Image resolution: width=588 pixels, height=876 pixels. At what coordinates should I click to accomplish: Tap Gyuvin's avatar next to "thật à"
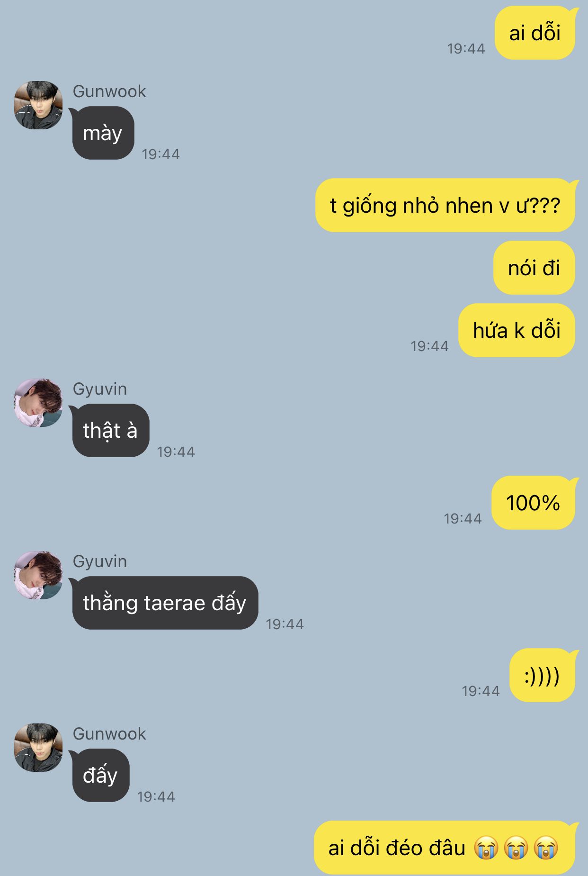pyautogui.click(x=38, y=403)
